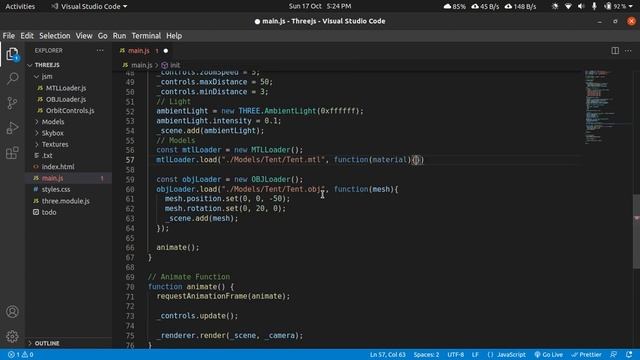Screen dimensions: 640x360
Task: Click the clock showing Sun 17 Oct
Action: pos(320,6)
